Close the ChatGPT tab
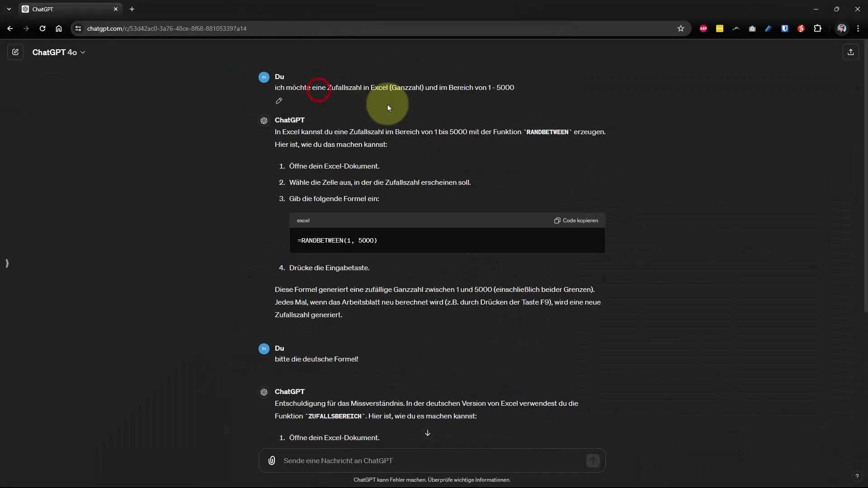This screenshot has height=488, width=868. (x=116, y=9)
